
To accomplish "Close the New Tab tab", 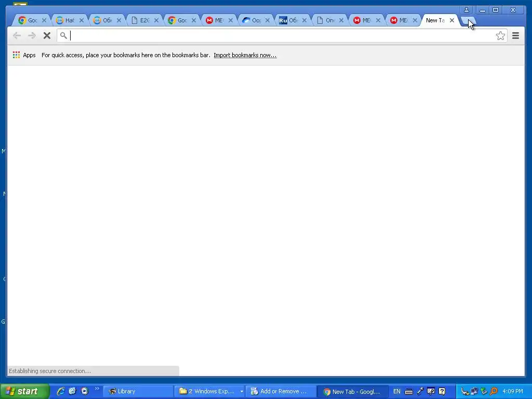I will coord(452,20).
